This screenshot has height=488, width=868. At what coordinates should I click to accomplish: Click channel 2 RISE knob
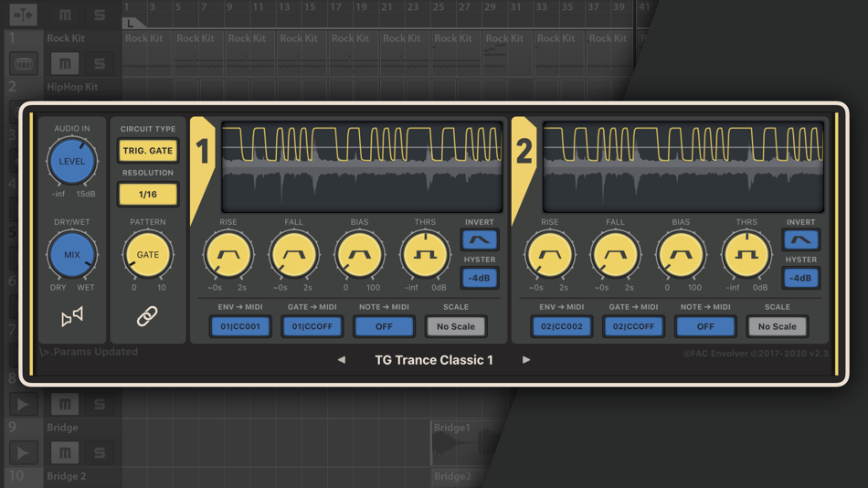tap(550, 255)
